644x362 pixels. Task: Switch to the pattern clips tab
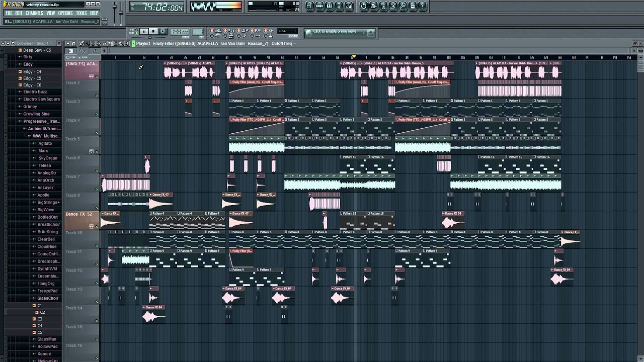click(x=70, y=51)
